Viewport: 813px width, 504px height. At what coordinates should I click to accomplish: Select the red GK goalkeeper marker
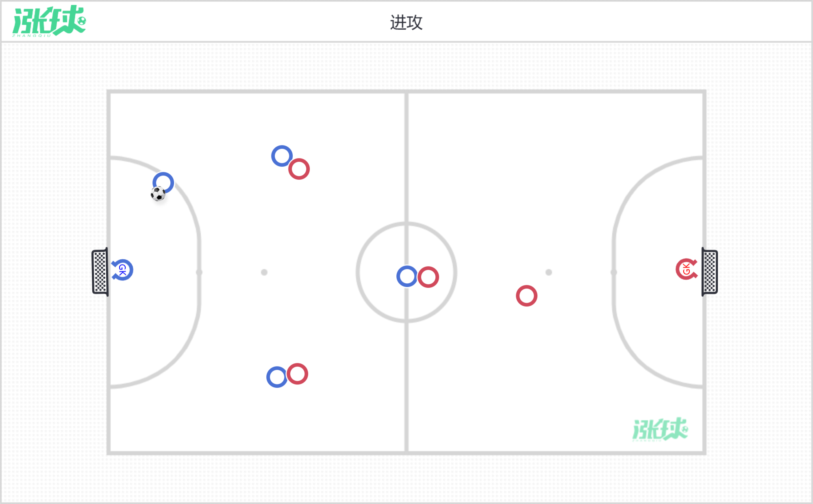click(687, 269)
